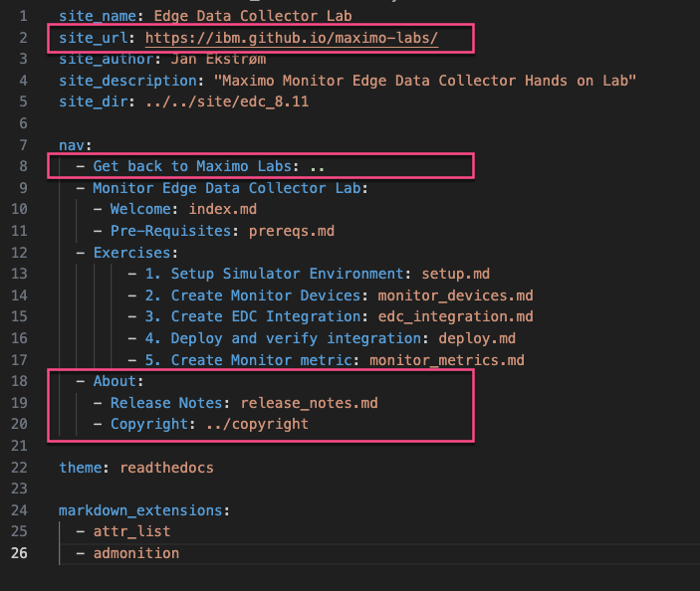This screenshot has height=591, width=700.
Task: Click line number 9 in the gutter
Action: point(23,188)
